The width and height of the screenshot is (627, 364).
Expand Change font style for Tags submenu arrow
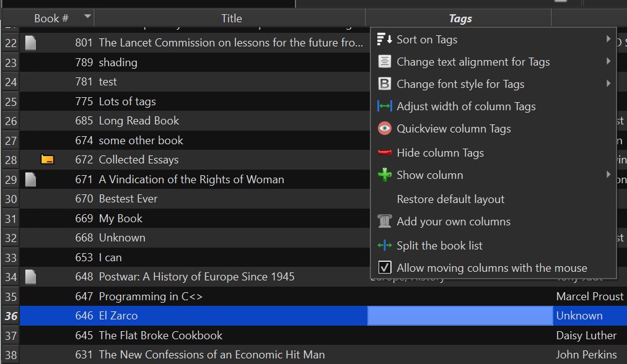tap(608, 84)
